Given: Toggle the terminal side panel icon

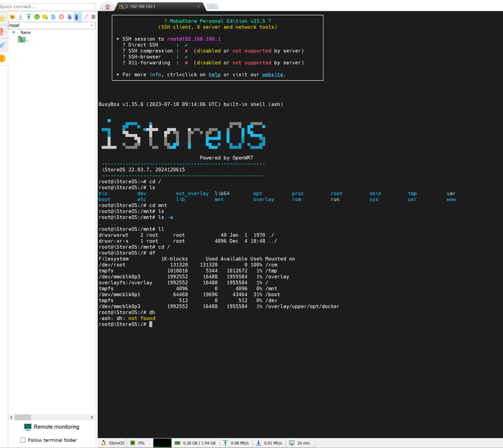Looking at the screenshot, I should pos(78,17).
